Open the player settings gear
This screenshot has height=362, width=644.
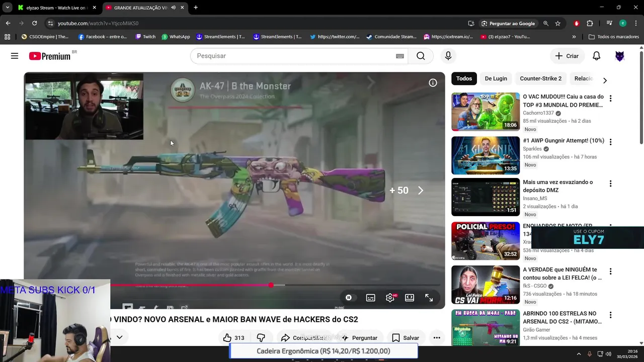pos(390,298)
